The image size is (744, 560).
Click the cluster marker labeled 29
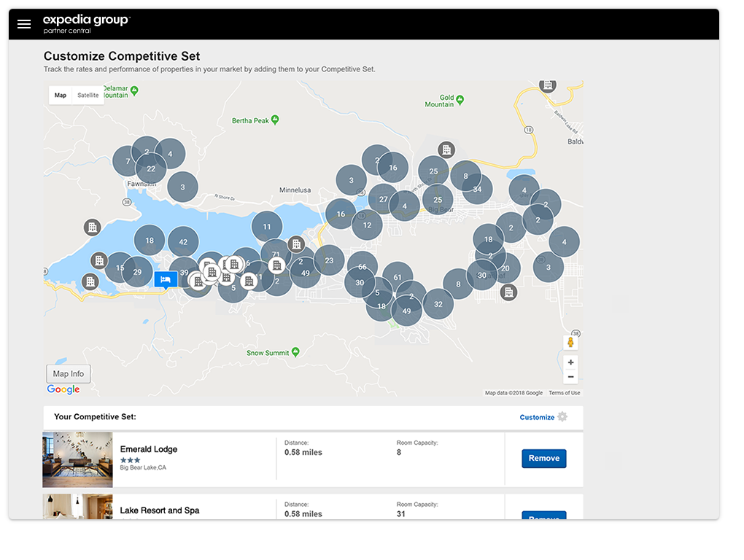point(138,272)
